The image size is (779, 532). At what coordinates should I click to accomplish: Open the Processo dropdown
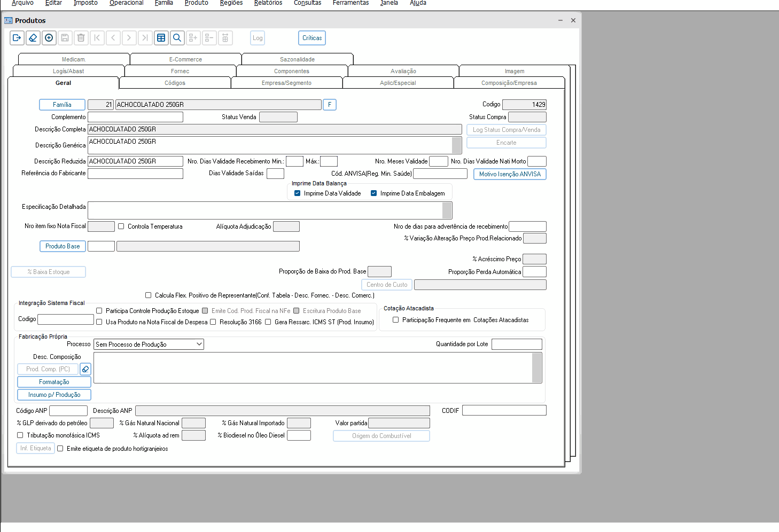(x=149, y=345)
